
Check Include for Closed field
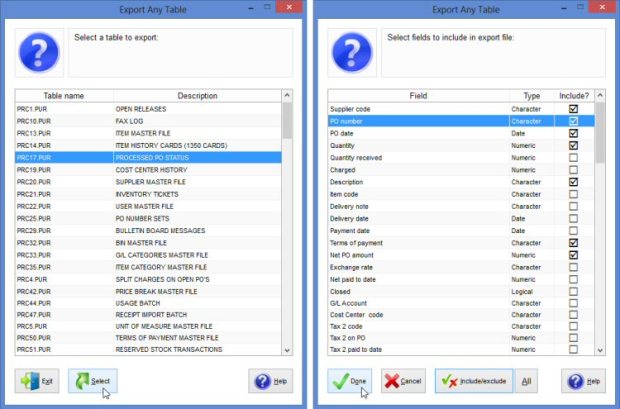click(x=573, y=292)
